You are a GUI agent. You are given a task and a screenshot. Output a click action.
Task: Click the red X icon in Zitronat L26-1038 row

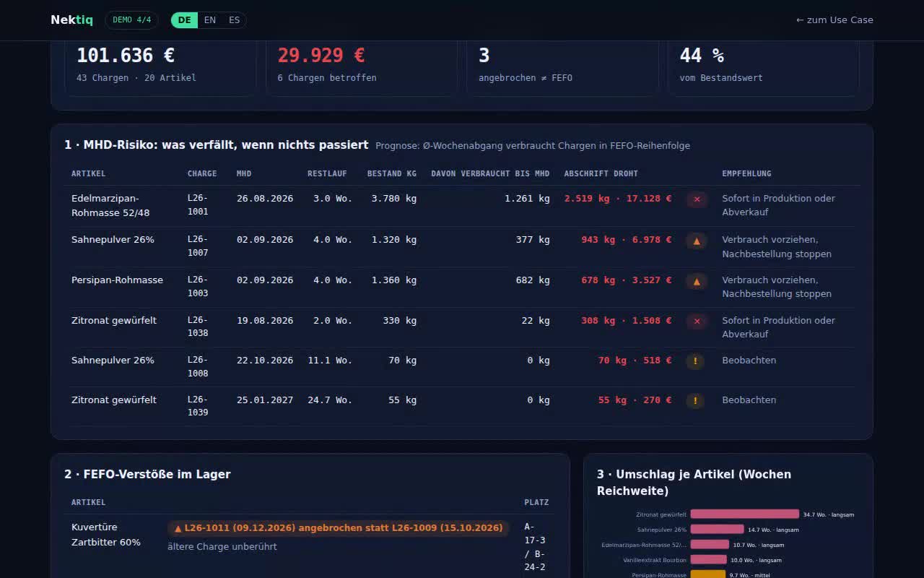[x=697, y=322]
